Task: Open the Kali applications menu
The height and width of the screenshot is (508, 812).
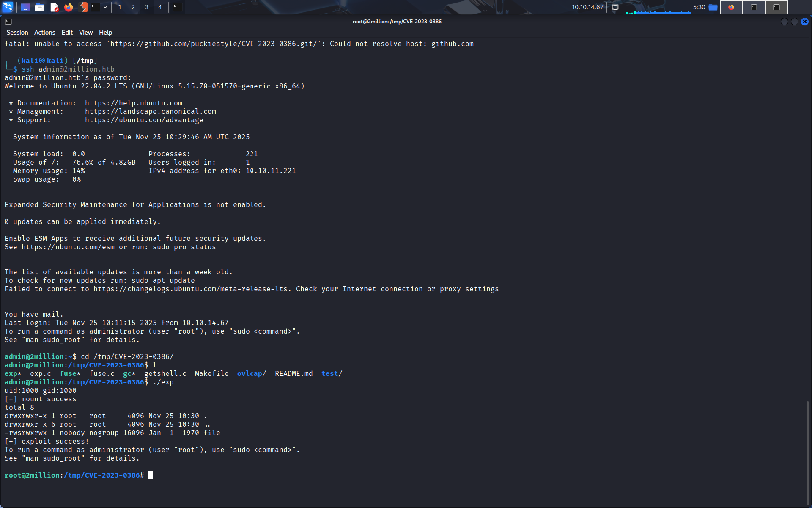Action: click(x=8, y=7)
